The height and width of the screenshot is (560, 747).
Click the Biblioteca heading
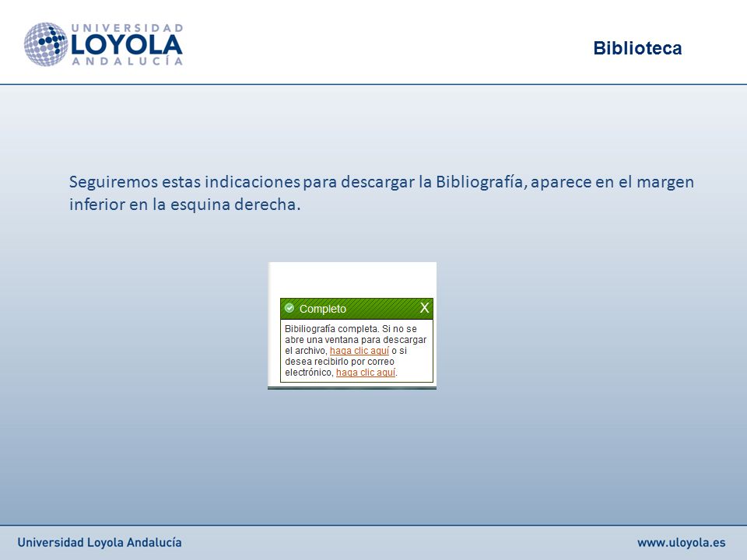coord(637,48)
